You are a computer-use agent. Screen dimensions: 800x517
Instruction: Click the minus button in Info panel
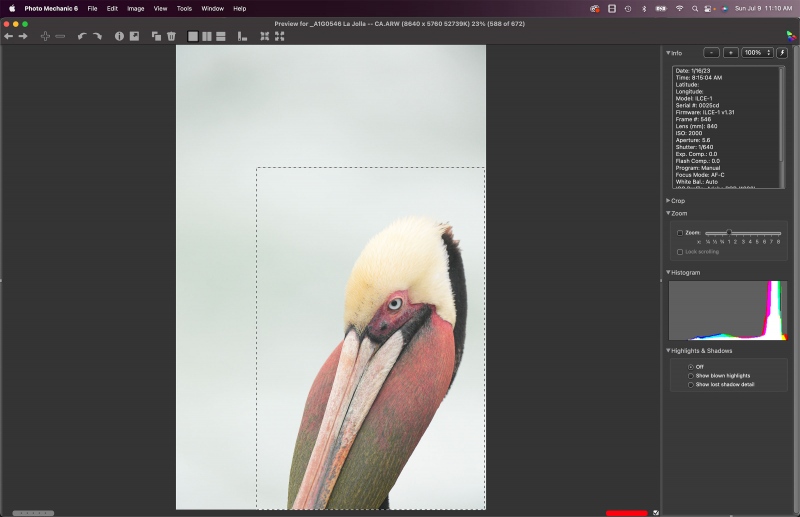[x=711, y=53]
